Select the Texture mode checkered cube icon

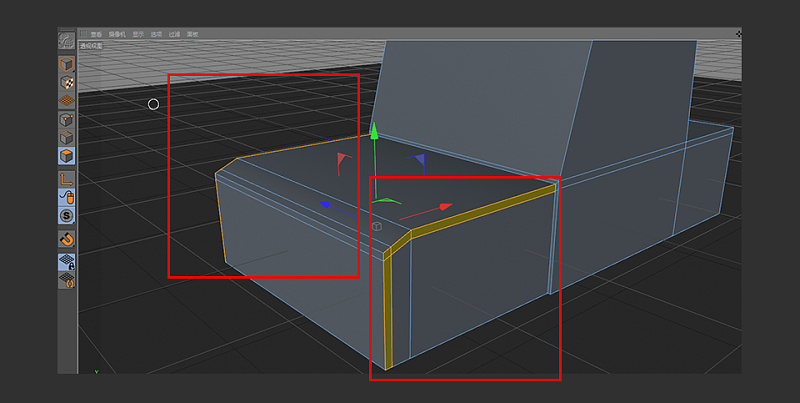pyautogui.click(x=66, y=83)
